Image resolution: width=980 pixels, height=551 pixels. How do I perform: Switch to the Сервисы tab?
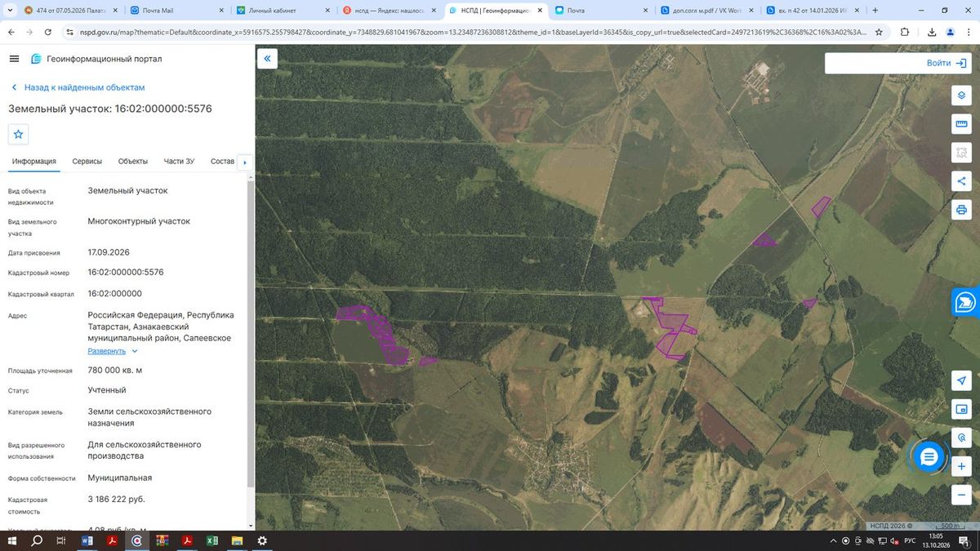87,162
